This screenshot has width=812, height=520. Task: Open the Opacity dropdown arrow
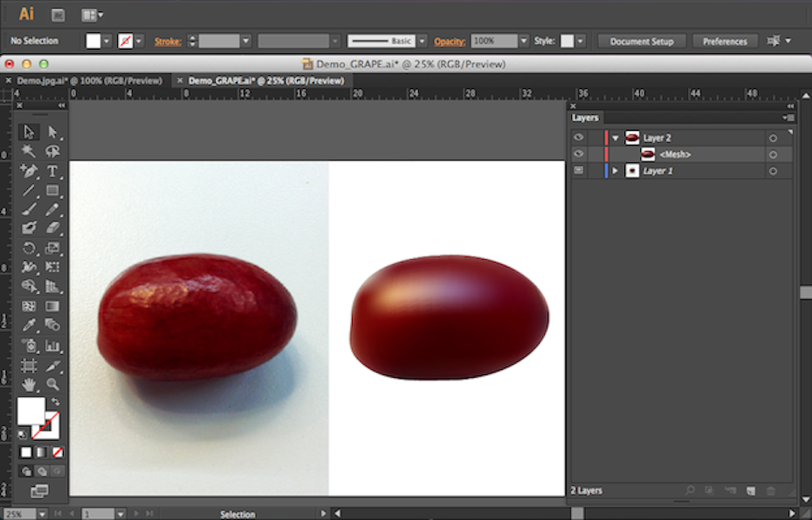pyautogui.click(x=524, y=41)
